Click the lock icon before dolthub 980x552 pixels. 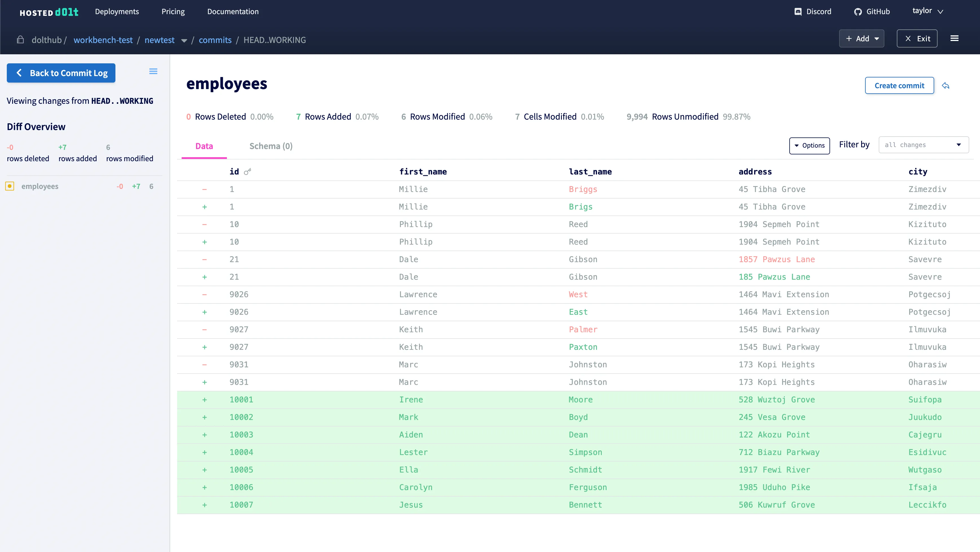pyautogui.click(x=20, y=40)
